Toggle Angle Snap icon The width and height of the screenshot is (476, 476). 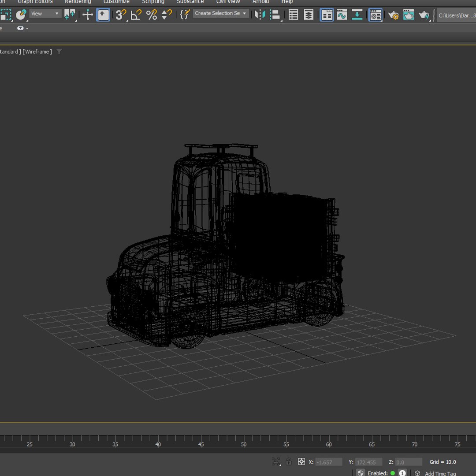pos(136,15)
